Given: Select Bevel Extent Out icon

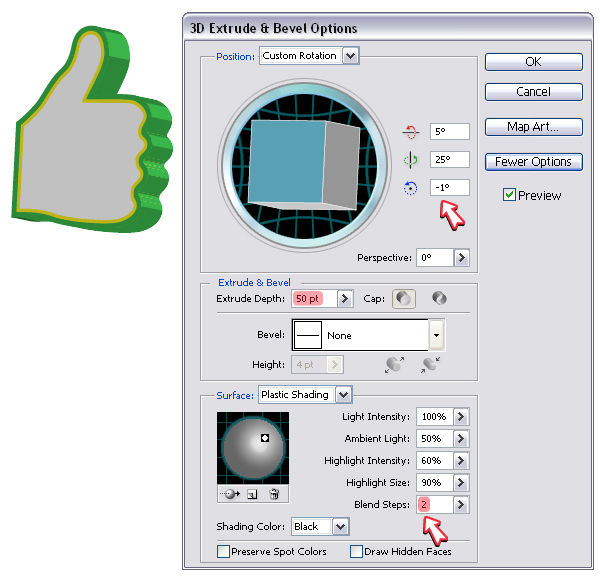Looking at the screenshot, I should point(395,365).
